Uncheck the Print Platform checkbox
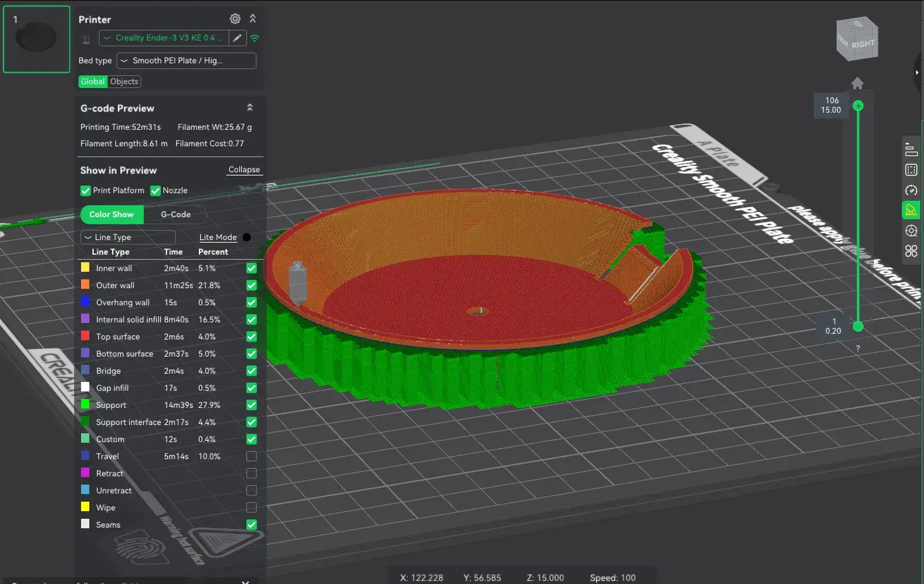Viewport: 924px width, 584px height. click(85, 191)
